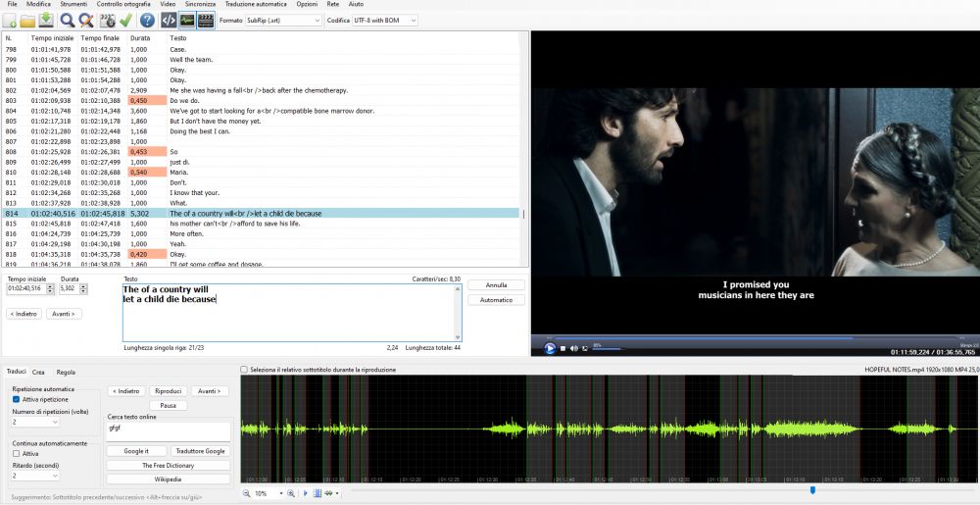The height and width of the screenshot is (505, 980).
Task: Open Numero di ripetizioni dropdown
Action: pos(35,423)
